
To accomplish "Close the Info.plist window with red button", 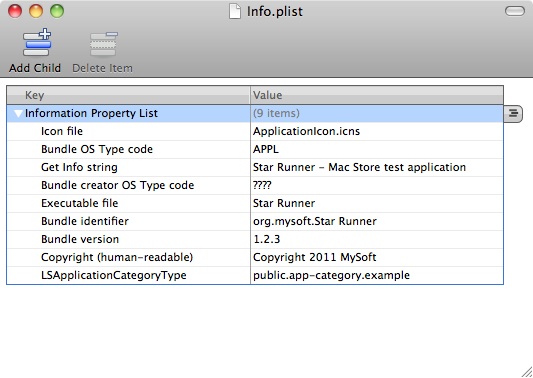I will point(15,11).
